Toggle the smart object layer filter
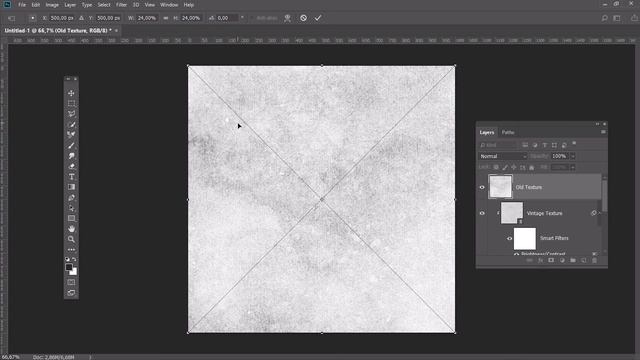This screenshot has width=640, height=360. pos(564,145)
